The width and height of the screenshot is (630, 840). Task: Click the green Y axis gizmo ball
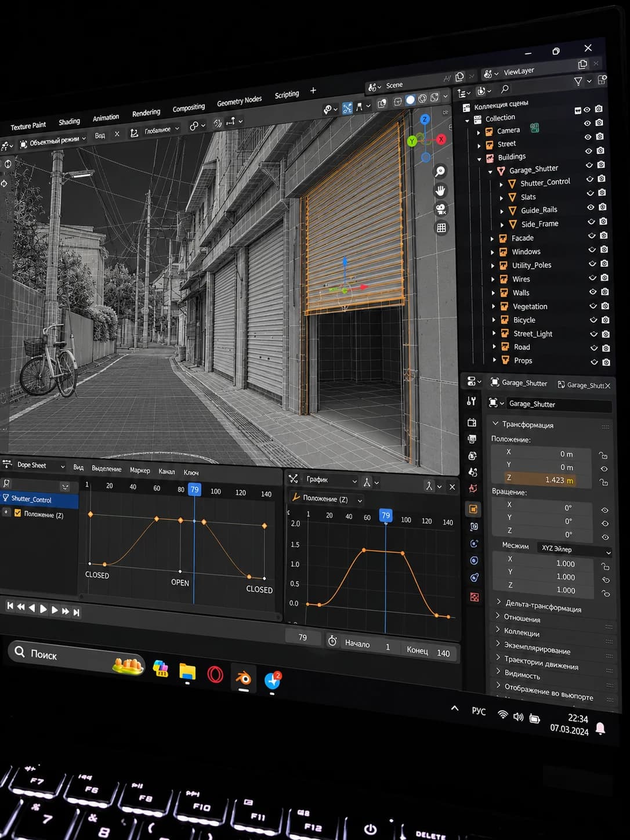point(412,140)
